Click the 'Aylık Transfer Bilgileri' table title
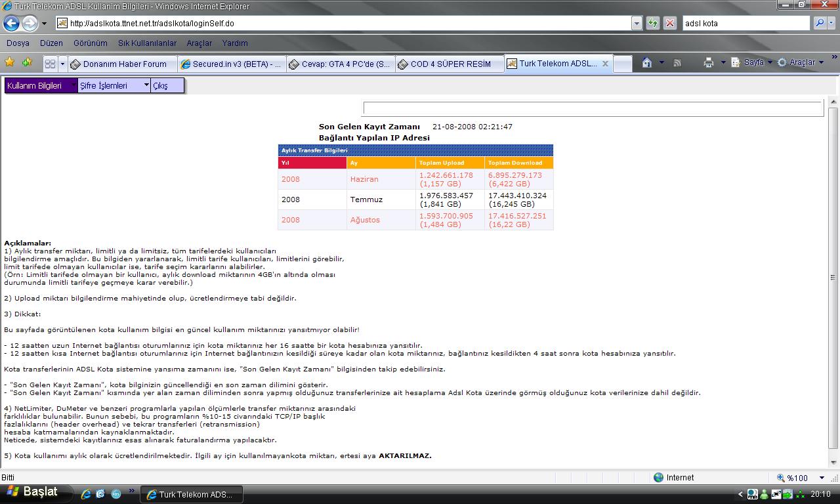Viewport: 840px width, 504px height. click(x=415, y=150)
